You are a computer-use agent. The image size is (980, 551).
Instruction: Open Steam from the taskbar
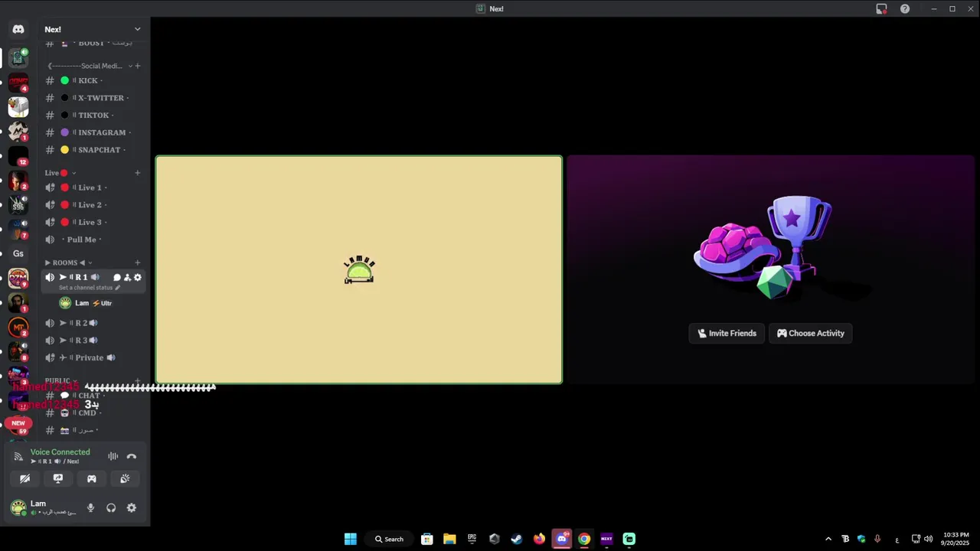[517, 539]
